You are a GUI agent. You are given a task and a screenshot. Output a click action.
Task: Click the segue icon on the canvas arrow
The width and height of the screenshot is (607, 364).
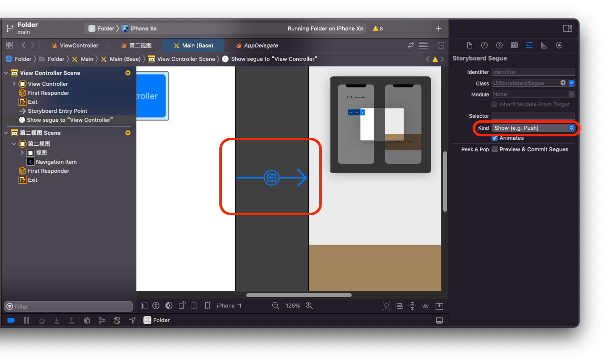coord(271,177)
